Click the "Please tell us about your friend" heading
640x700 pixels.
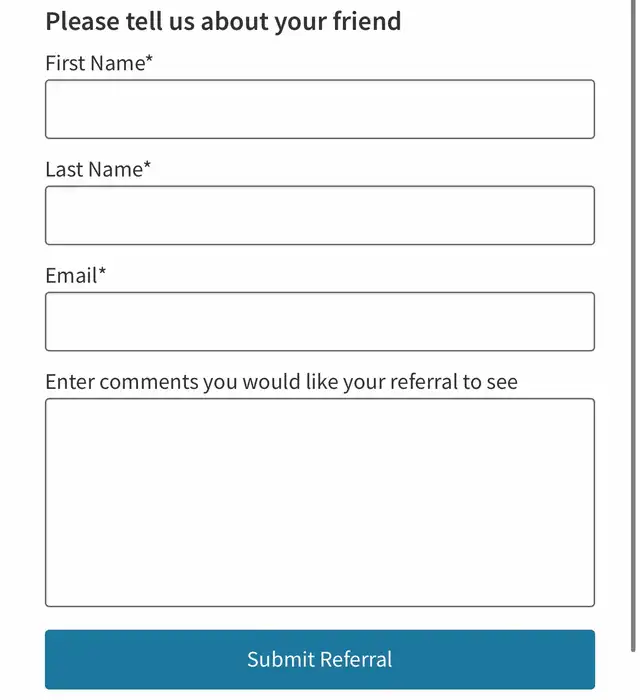(x=223, y=21)
